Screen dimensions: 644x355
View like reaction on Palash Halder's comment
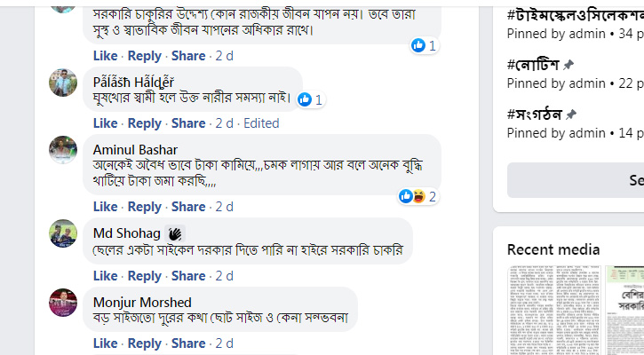(311, 99)
